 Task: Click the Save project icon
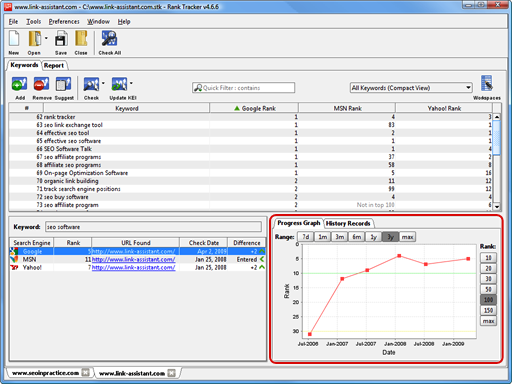(x=61, y=38)
